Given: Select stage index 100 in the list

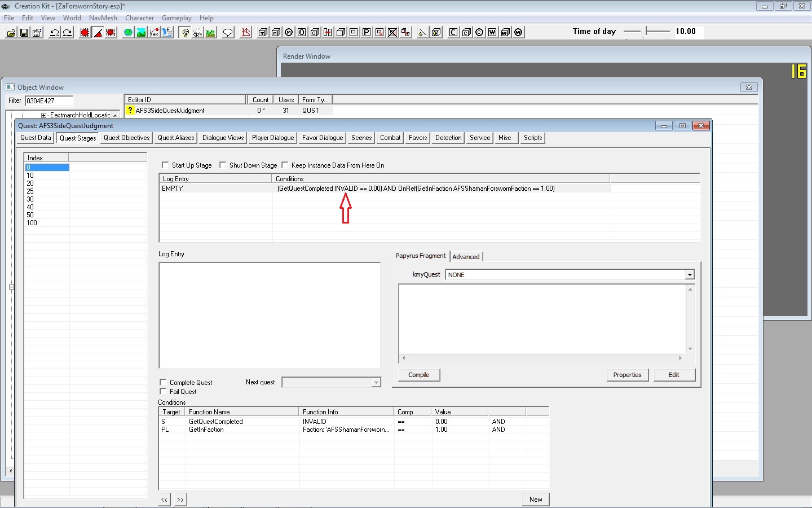Looking at the screenshot, I should (32, 223).
